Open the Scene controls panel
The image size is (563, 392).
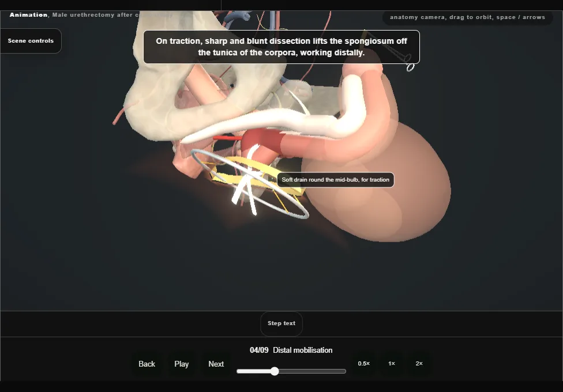pos(31,41)
